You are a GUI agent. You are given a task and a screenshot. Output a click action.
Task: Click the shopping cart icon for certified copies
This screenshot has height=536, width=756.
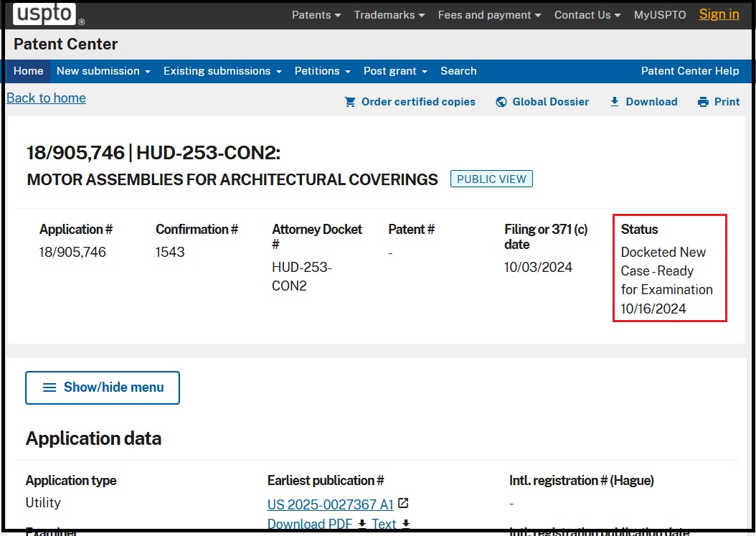pos(350,102)
